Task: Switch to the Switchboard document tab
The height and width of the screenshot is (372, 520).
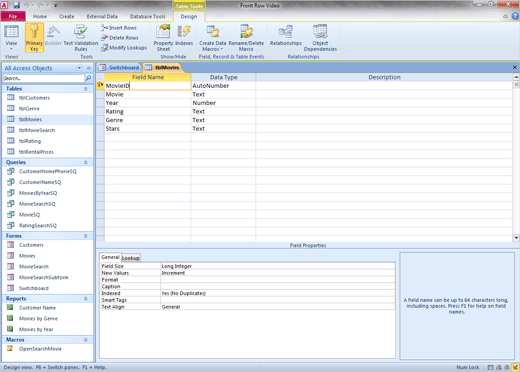Action: pyautogui.click(x=119, y=68)
